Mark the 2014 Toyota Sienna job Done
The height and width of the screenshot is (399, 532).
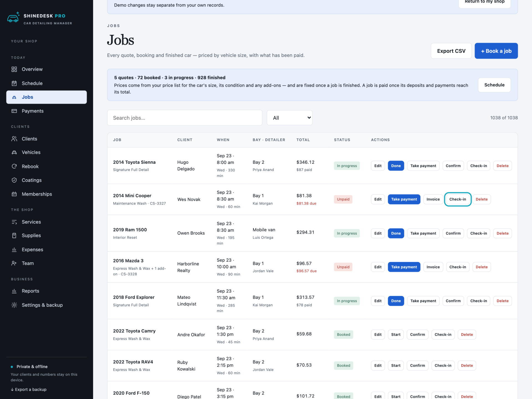pos(396,166)
